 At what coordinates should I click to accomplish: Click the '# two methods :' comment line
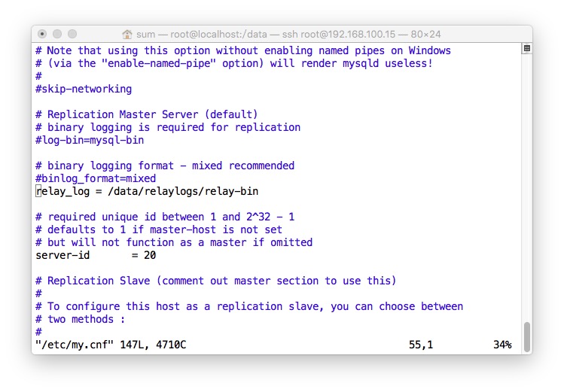pos(81,319)
